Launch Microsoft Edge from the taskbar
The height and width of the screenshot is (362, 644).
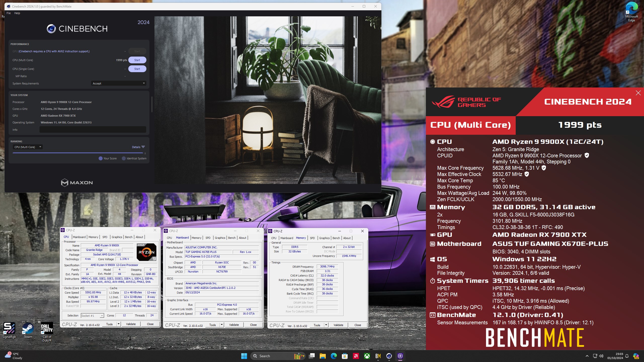tap(334, 356)
